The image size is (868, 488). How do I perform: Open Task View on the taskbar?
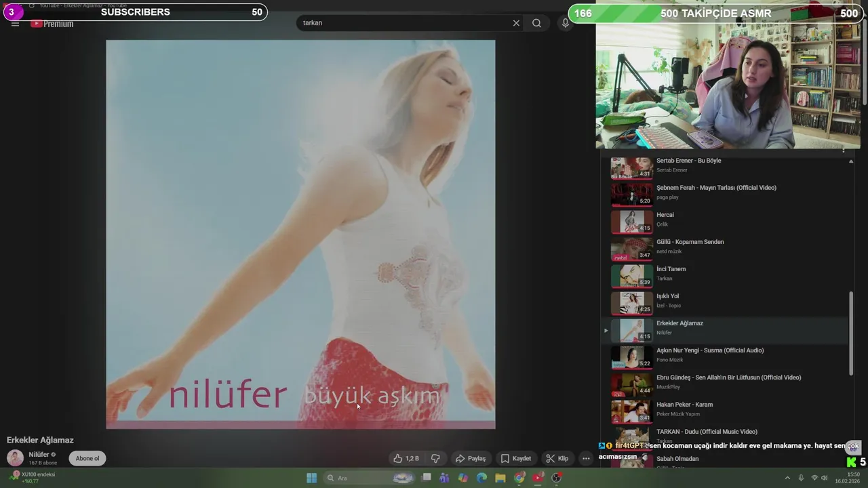427,478
